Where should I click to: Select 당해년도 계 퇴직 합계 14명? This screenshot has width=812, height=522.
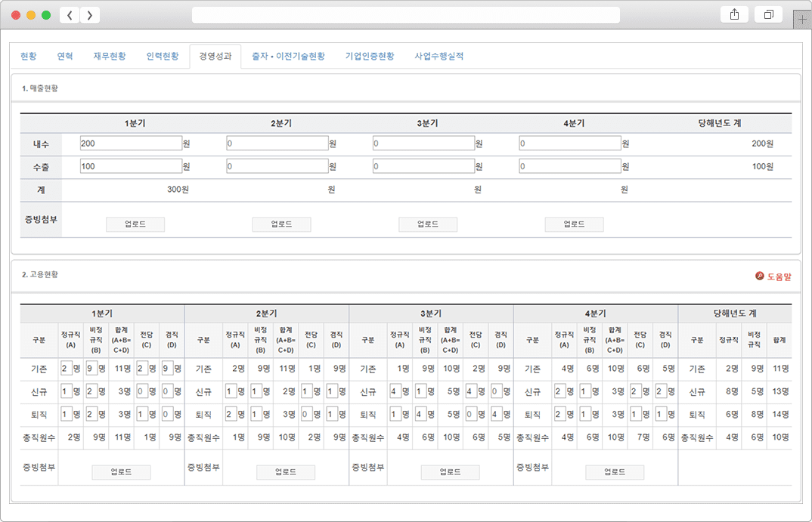point(780,415)
